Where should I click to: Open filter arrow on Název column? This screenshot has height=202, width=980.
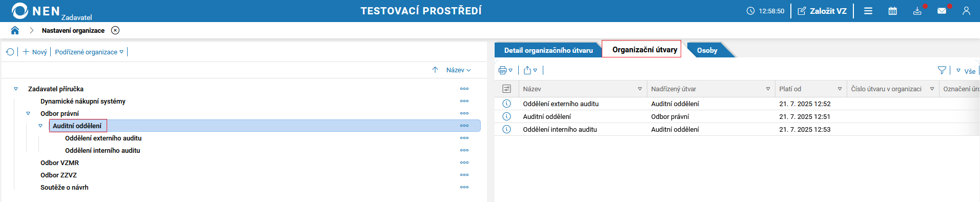pyautogui.click(x=640, y=89)
